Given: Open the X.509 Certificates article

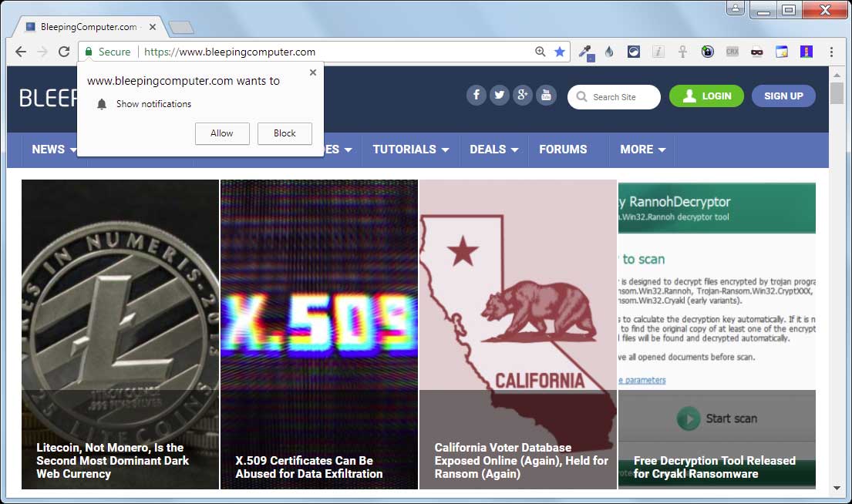Looking at the screenshot, I should (319, 334).
